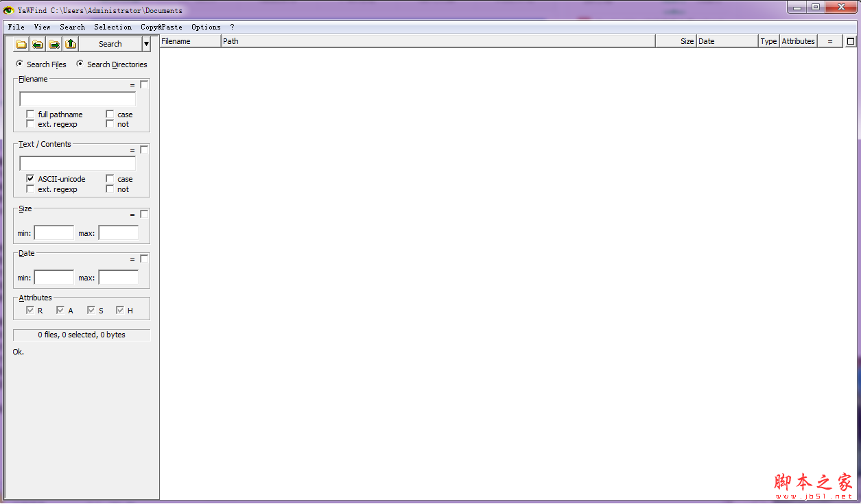Click the Path column header
This screenshot has height=504, width=861.
[438, 41]
